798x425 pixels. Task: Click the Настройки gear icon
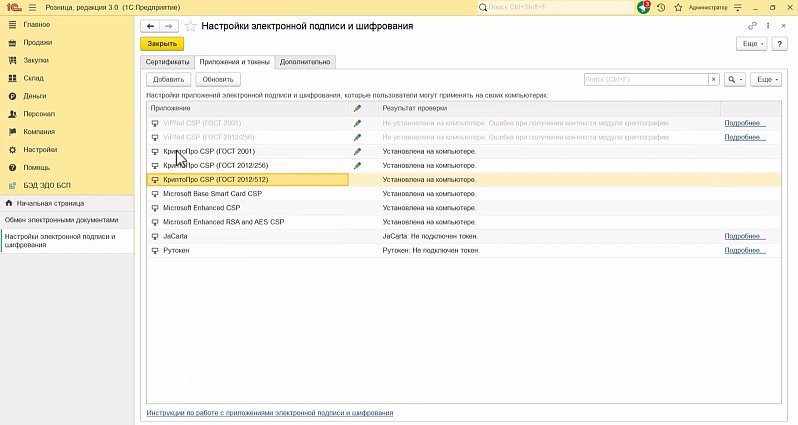point(13,150)
